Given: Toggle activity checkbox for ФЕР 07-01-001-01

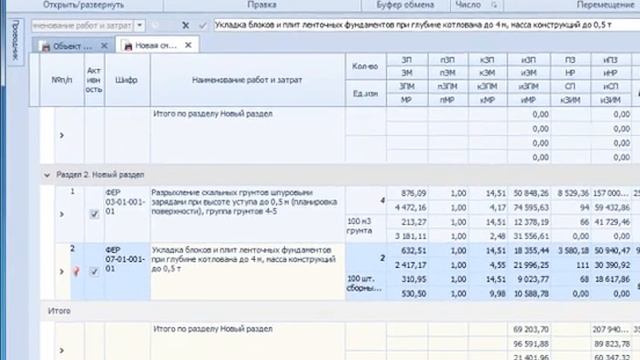Looking at the screenshot, I should pos(94,271).
